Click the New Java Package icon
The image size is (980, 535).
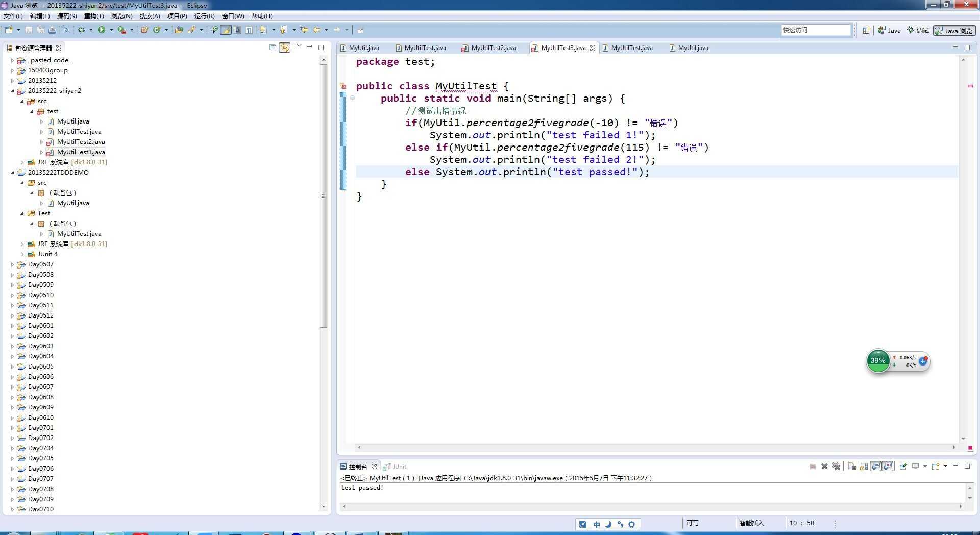[x=144, y=30]
